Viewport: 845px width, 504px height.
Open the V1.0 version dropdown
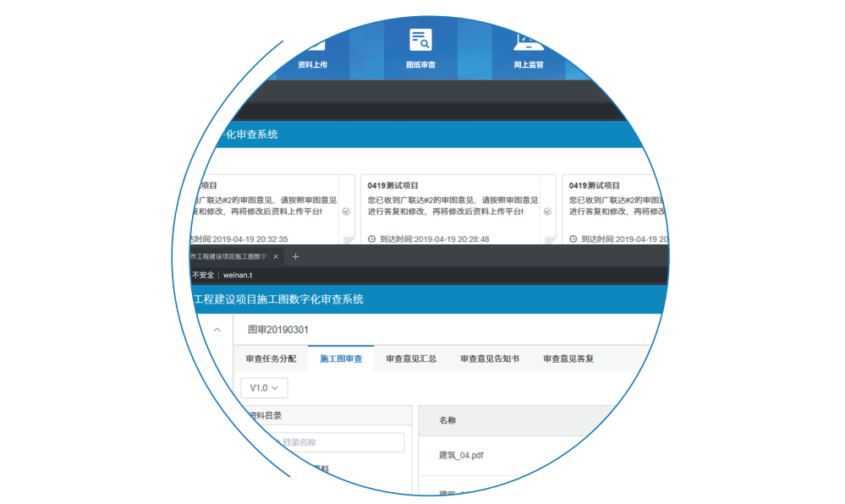pyautogui.click(x=264, y=387)
